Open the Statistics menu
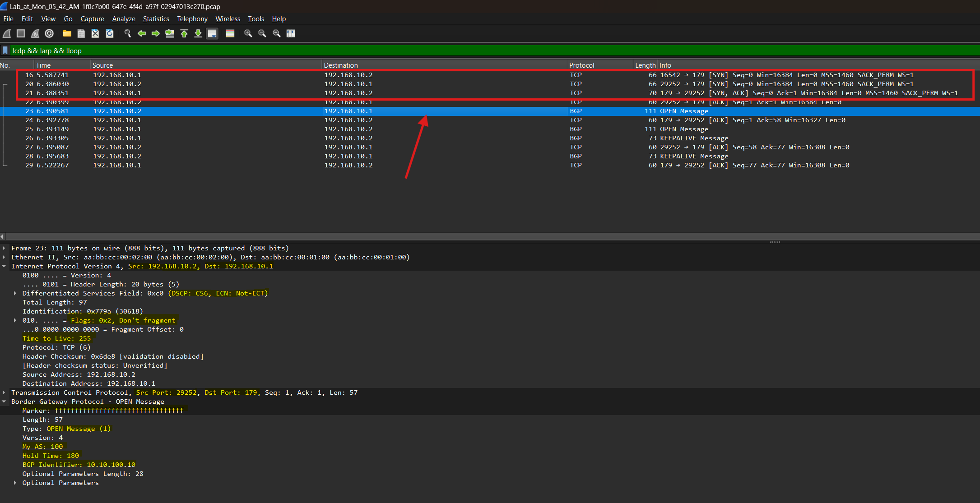The width and height of the screenshot is (980, 503). (156, 19)
